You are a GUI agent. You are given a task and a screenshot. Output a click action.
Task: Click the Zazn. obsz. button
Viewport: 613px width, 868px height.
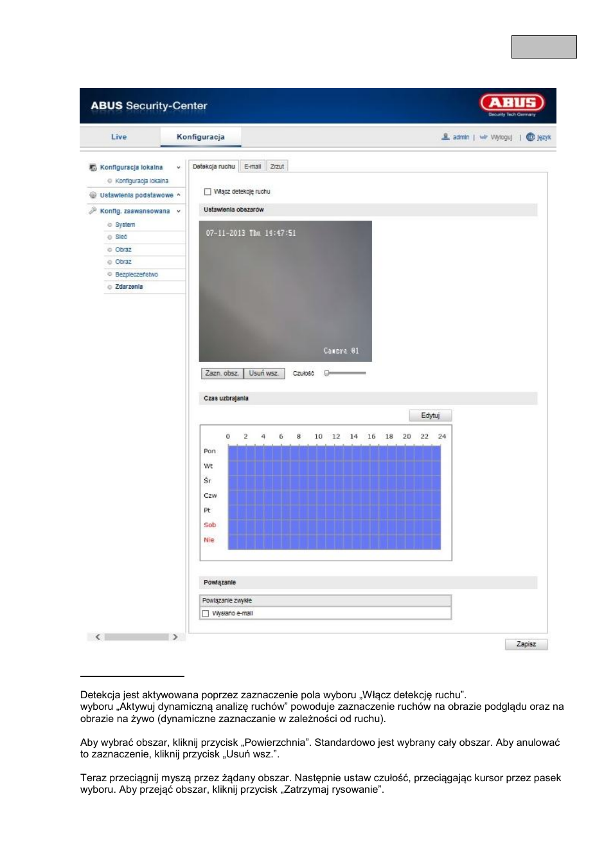222,374
